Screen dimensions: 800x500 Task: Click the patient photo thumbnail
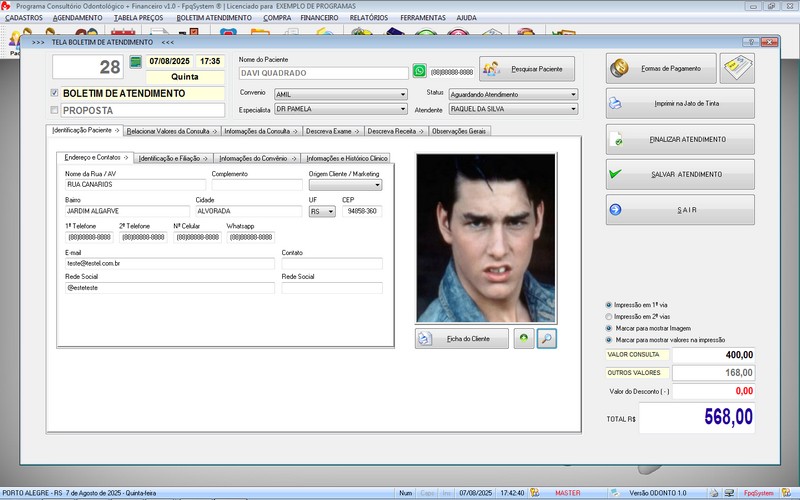485,238
